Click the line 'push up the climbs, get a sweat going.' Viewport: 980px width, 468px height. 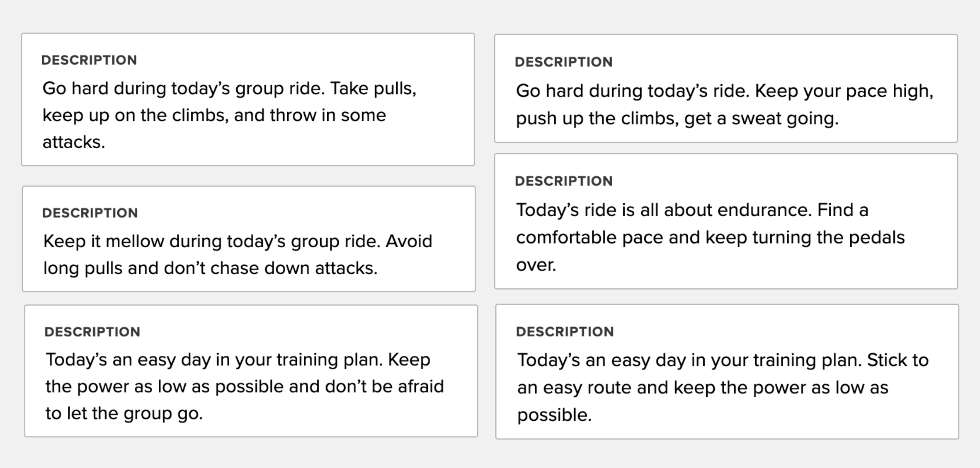677,118
